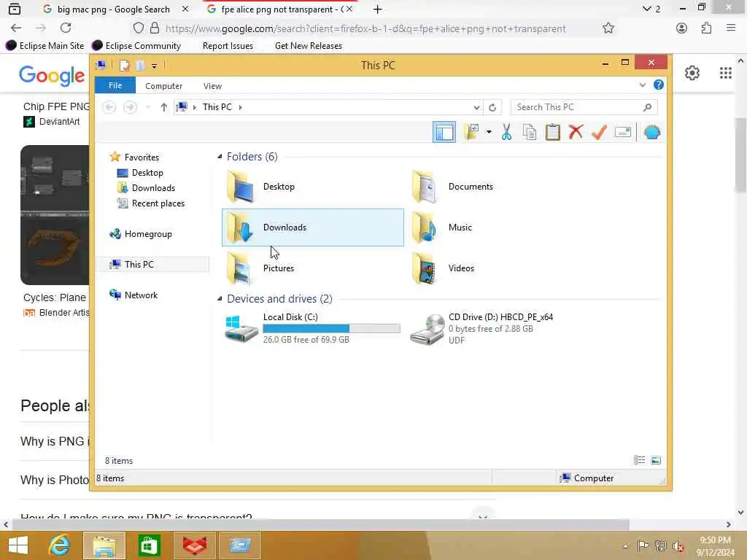The image size is (747, 560).
Task: Click the Search This PC field
Action: pos(584,107)
